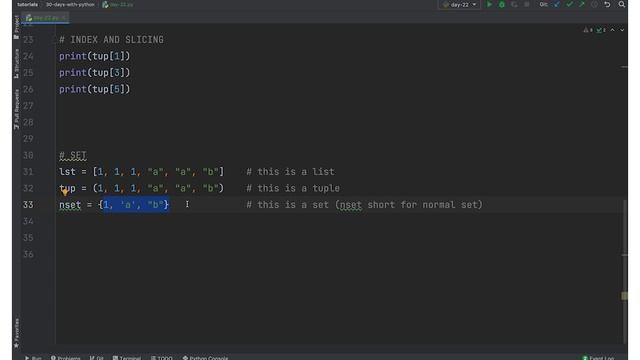Click the warnings indicator in the editor corner
Image resolution: width=640 pixels, height=360 pixels.
tap(588, 30)
